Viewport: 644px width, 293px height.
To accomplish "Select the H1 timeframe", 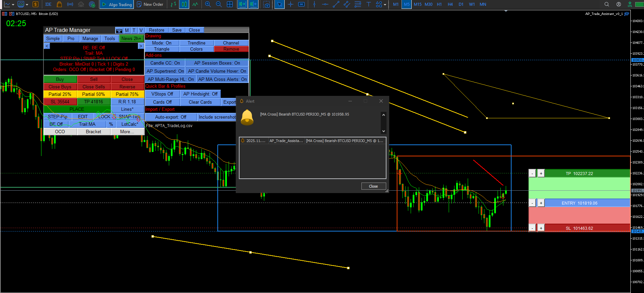I will 439,4.
